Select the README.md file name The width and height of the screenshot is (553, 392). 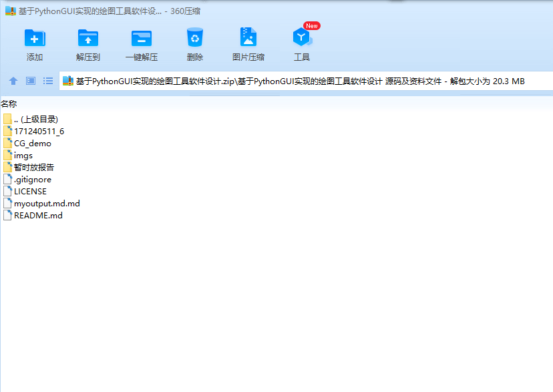click(x=38, y=215)
